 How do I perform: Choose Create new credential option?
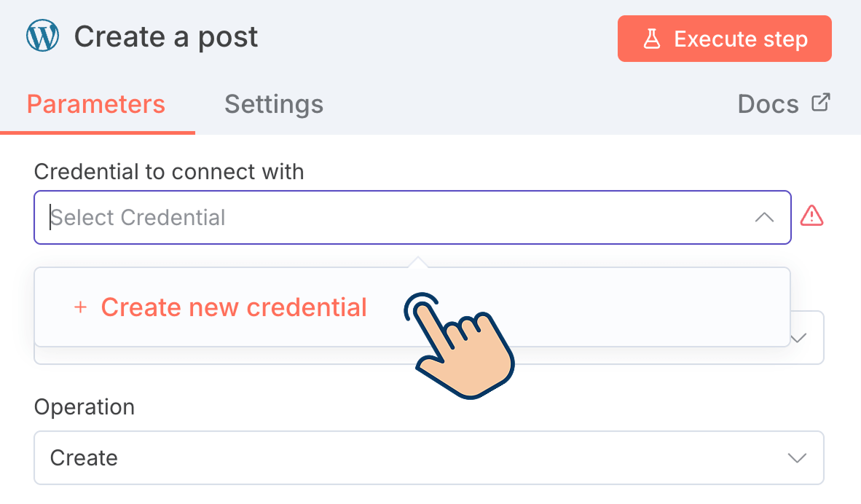click(234, 307)
